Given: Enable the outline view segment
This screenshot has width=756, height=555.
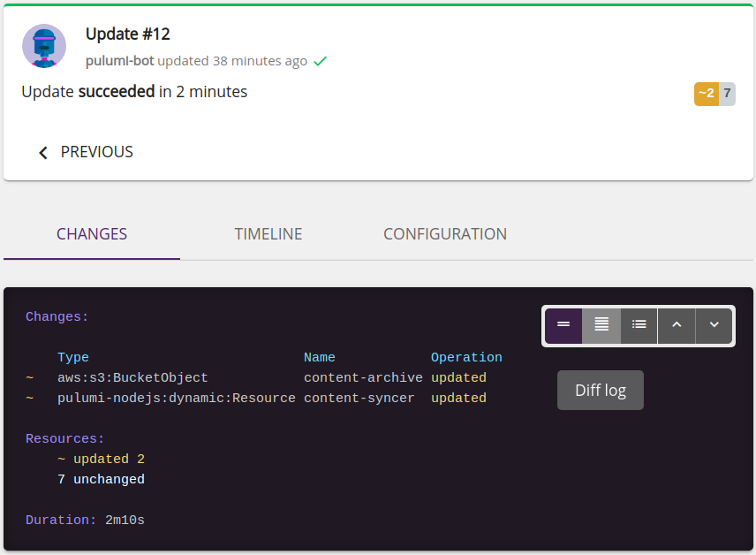Looking at the screenshot, I should 639,325.
